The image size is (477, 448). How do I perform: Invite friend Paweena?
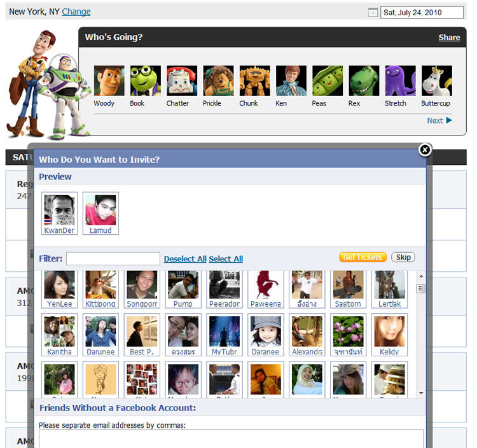coord(266,289)
